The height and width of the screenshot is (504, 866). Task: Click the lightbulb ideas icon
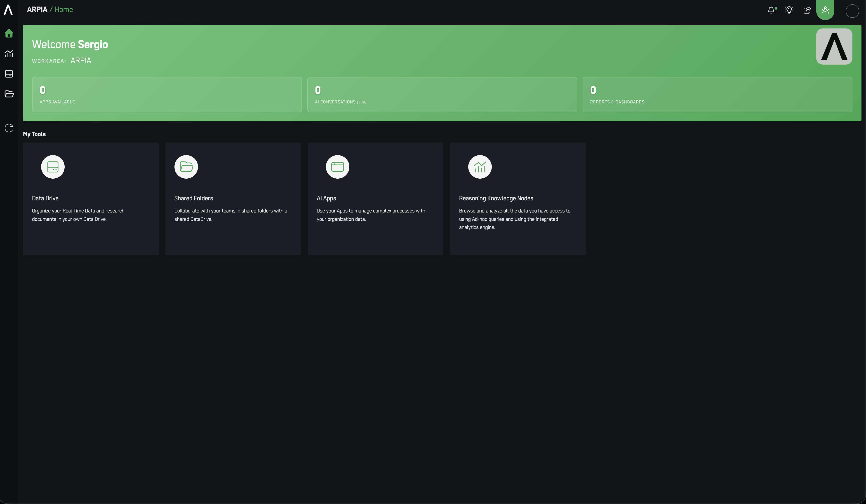(x=789, y=10)
